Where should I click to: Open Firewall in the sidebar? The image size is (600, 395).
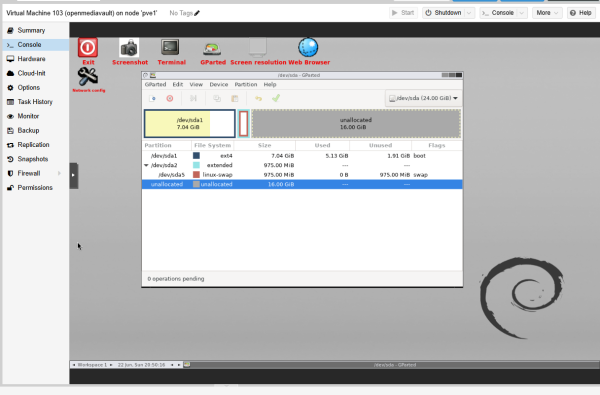pyautogui.click(x=36, y=173)
